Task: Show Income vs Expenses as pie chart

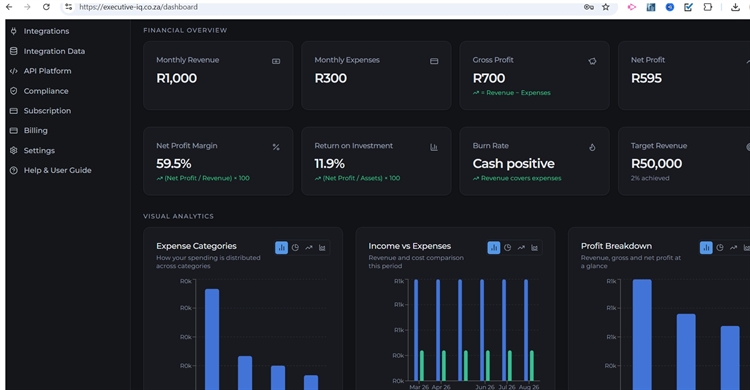Action: click(507, 247)
